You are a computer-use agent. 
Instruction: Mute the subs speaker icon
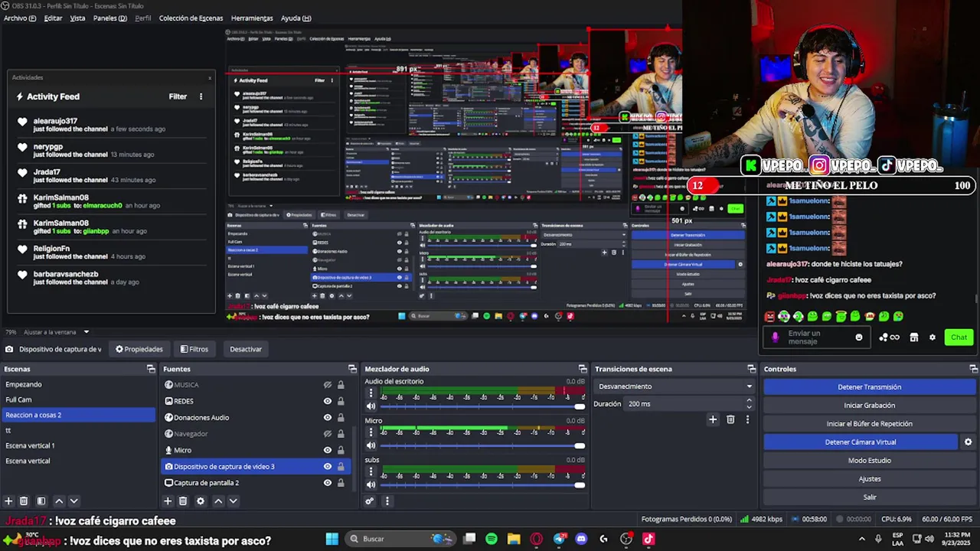click(371, 484)
